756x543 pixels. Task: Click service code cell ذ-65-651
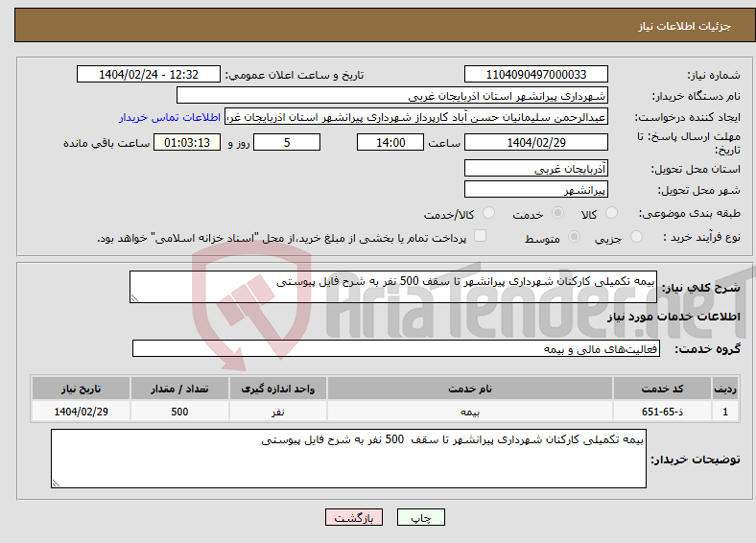663,412
